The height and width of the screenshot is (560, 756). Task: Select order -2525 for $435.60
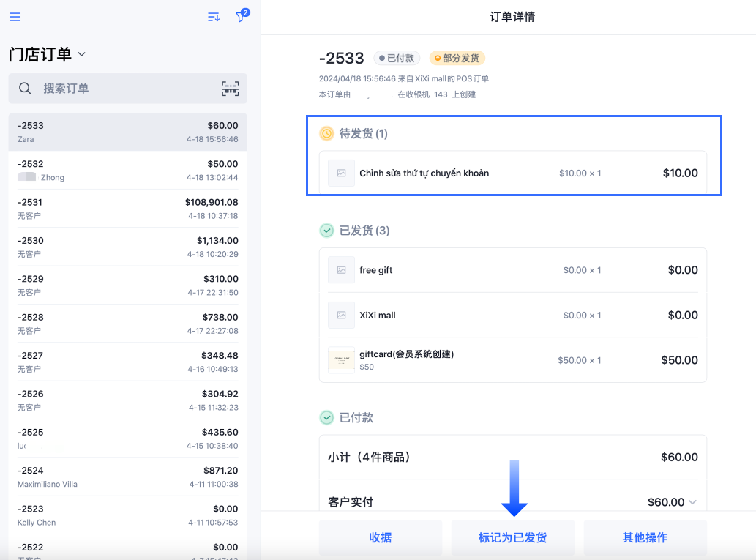[128, 438]
